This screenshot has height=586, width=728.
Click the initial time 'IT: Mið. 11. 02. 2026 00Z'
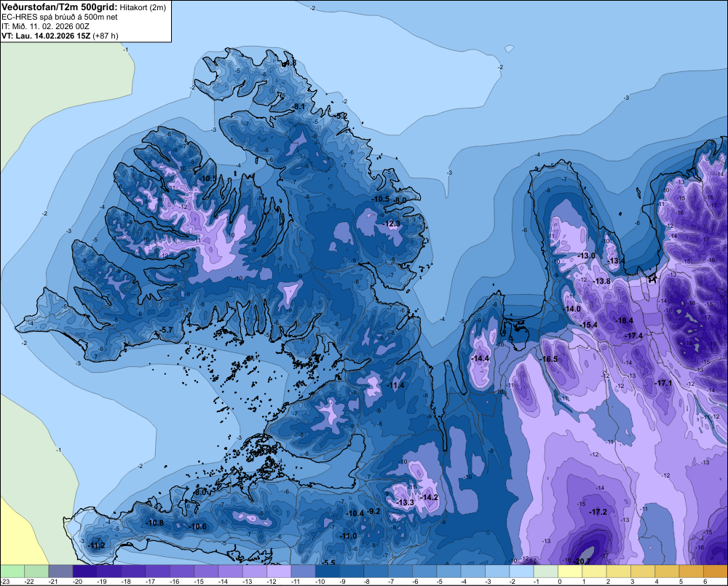[x=45, y=26]
